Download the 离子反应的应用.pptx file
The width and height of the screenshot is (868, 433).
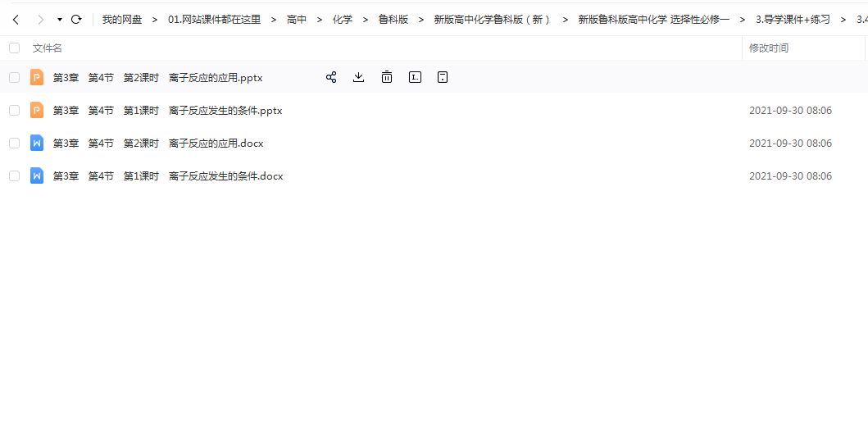pyautogui.click(x=359, y=77)
